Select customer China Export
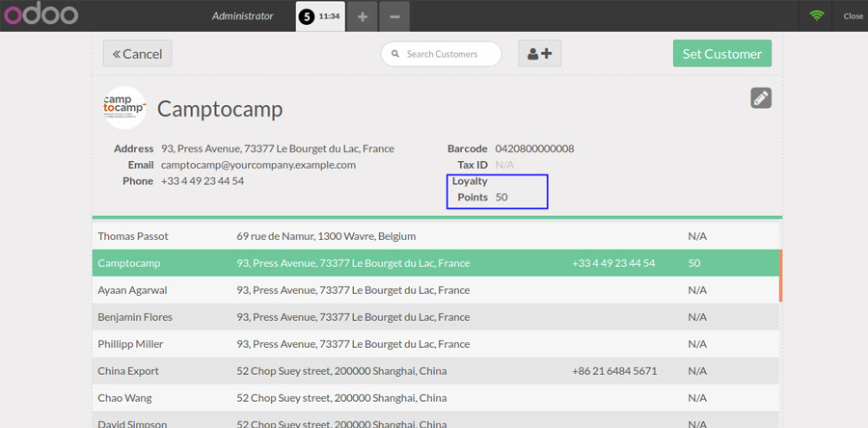Image resolution: width=868 pixels, height=428 pixels. (x=436, y=371)
